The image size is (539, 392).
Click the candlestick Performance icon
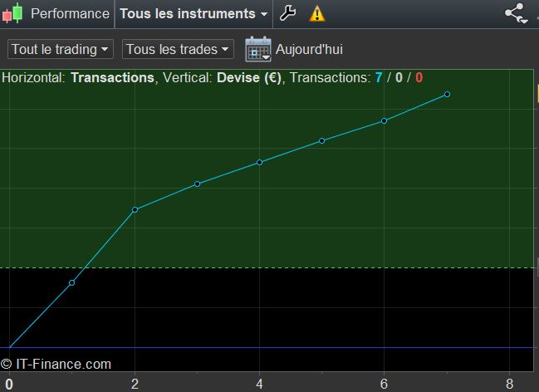click(x=12, y=13)
